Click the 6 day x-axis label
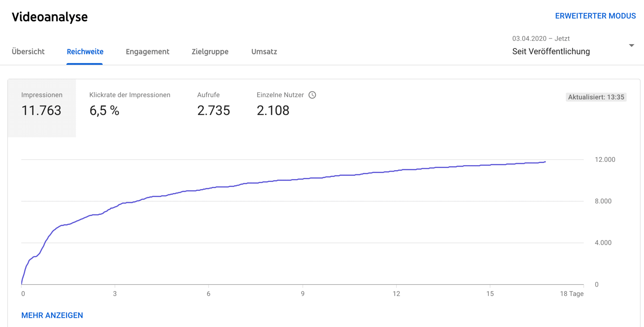Screen dimensions: 644x327 pyautogui.click(x=209, y=294)
